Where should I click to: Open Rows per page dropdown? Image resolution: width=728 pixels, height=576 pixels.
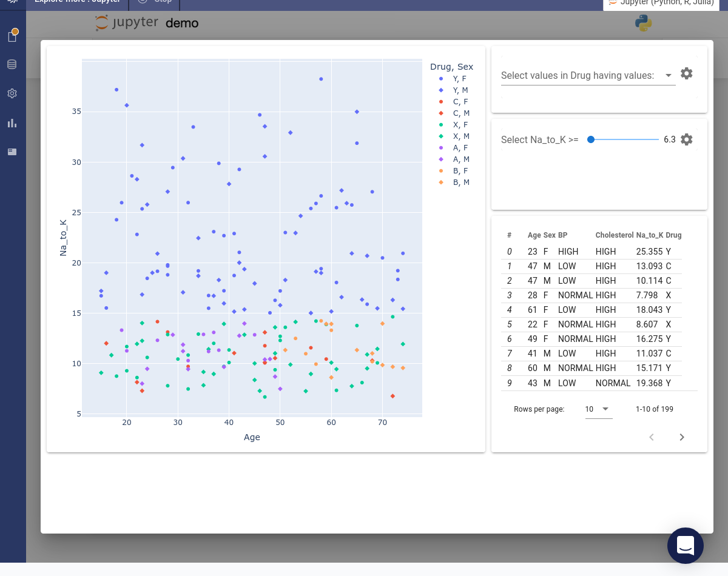tap(599, 409)
